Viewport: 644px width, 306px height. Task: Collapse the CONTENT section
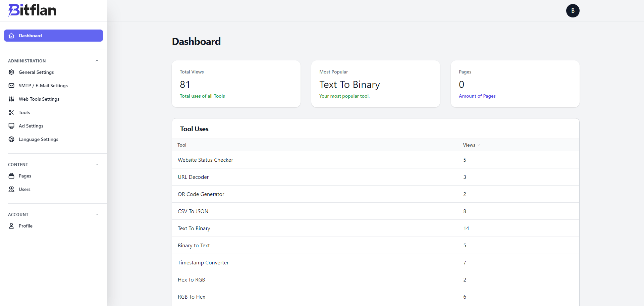[97, 164]
